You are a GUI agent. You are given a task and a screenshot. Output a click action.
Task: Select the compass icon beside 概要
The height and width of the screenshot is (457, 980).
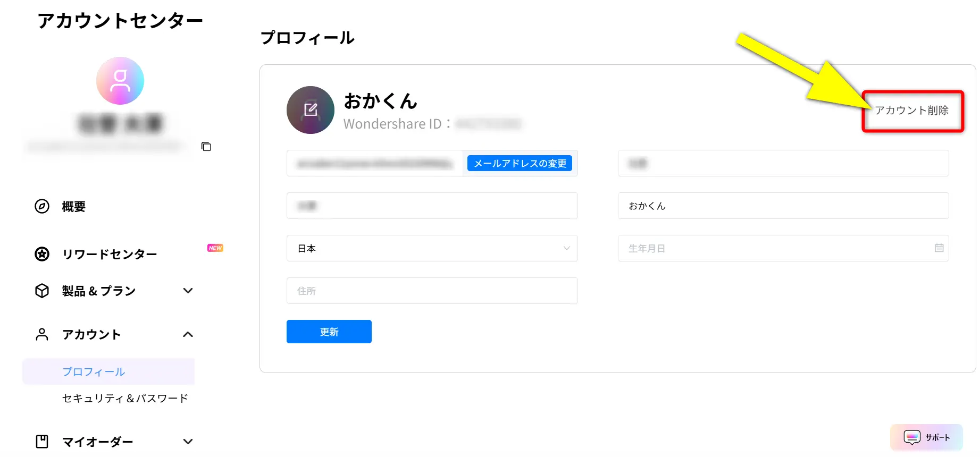pos(41,207)
